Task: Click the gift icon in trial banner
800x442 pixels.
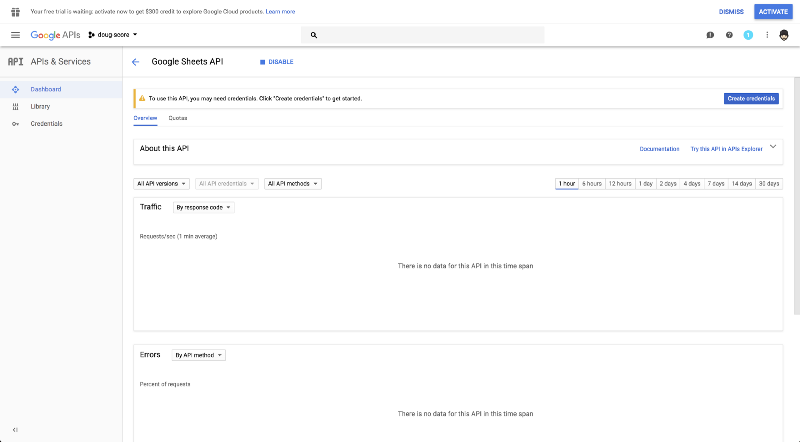Action: (15, 12)
